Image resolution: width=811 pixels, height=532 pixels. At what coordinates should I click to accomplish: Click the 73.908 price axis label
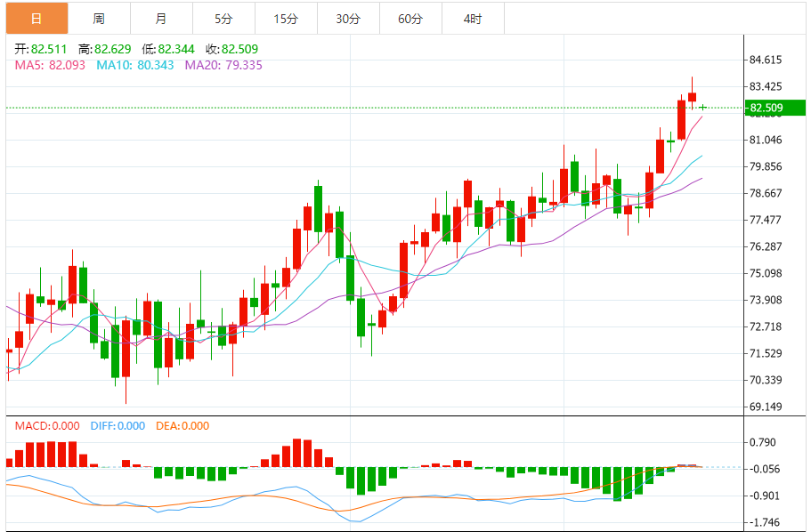[x=766, y=300]
